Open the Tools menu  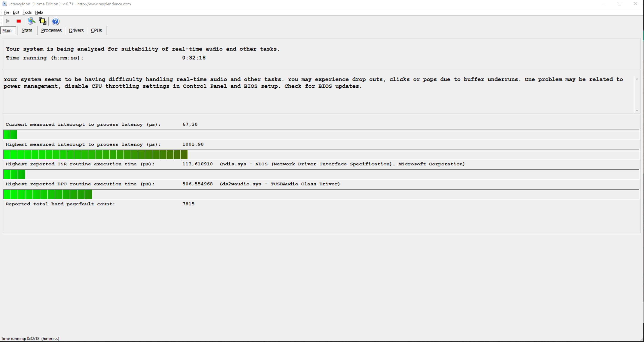27,12
